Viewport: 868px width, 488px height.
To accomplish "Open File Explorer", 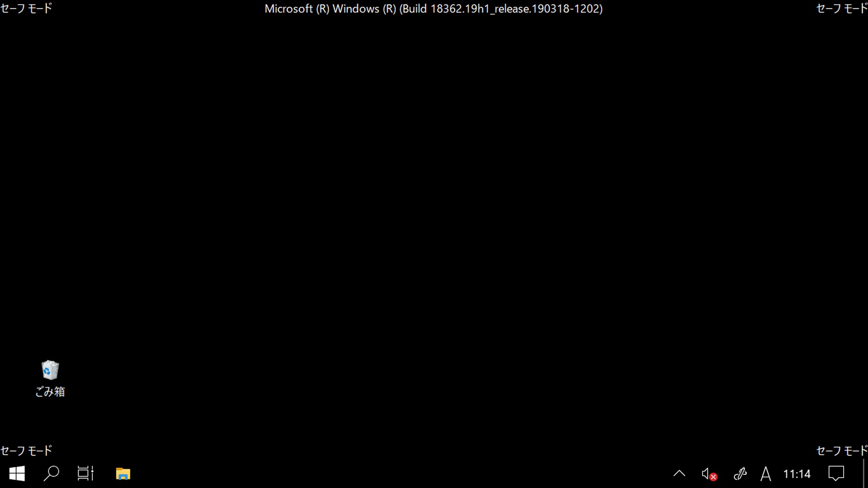I will point(123,474).
